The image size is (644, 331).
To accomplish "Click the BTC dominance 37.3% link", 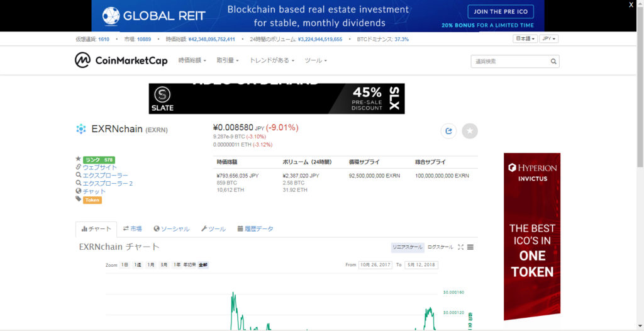I will click(x=402, y=40).
